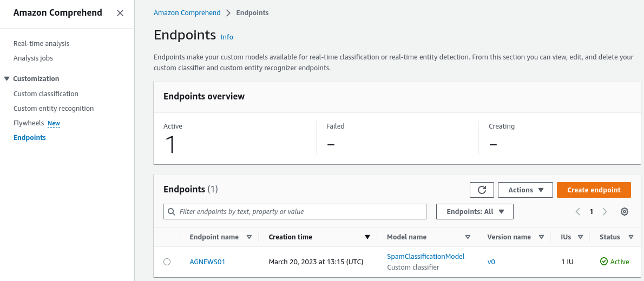The height and width of the screenshot is (281, 644).
Task: Open the SpamClassificationModel link
Action: [x=425, y=256]
